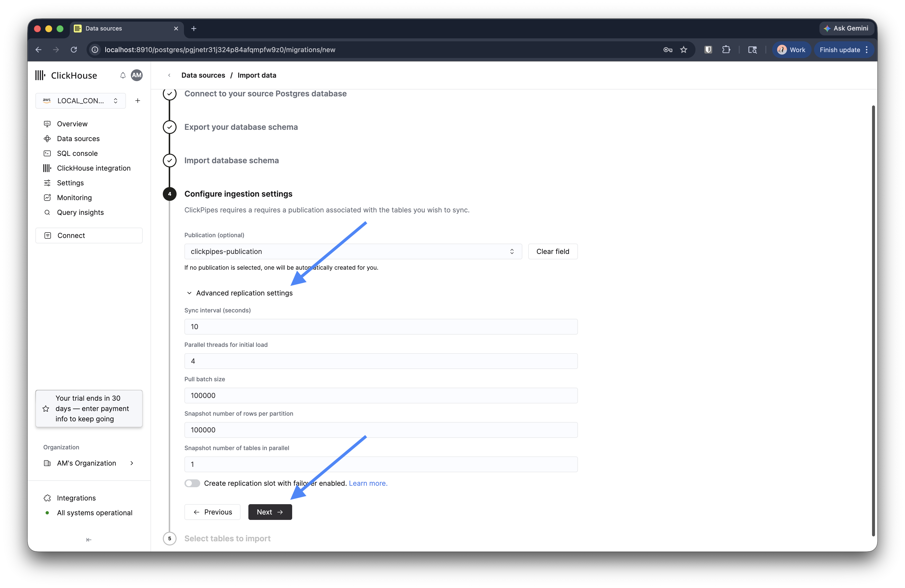The height and width of the screenshot is (588, 905).
Task: Focus Snapshot rows per partition field
Action: 381,430
